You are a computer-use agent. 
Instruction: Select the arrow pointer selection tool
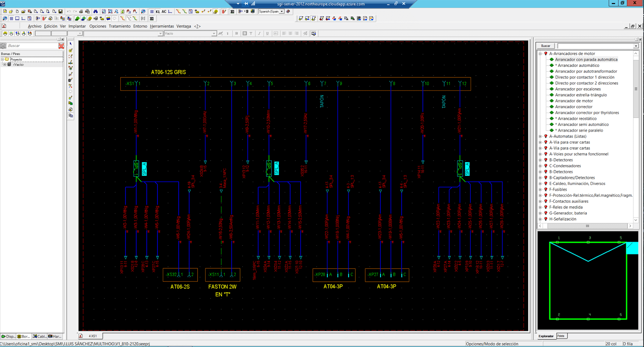(x=70, y=44)
